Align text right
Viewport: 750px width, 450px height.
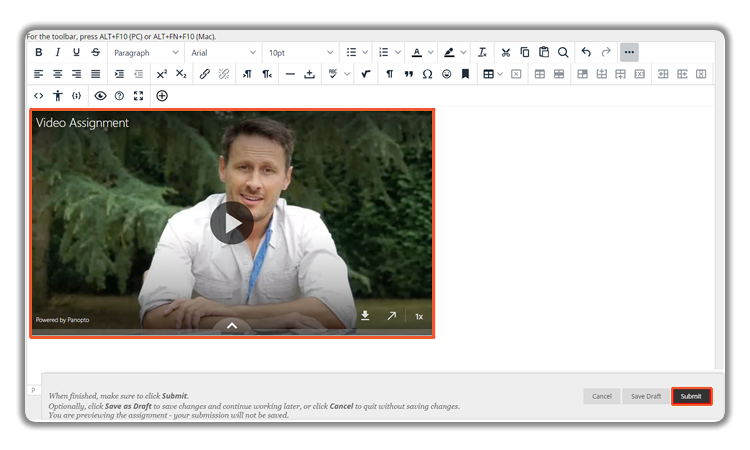tap(77, 74)
